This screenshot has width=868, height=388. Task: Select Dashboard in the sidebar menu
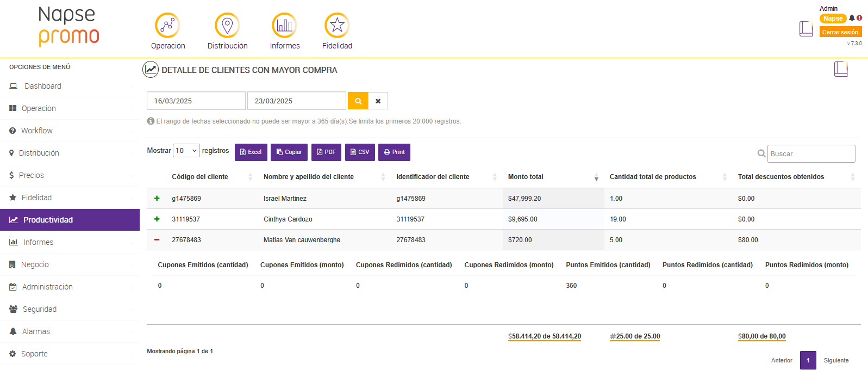pyautogui.click(x=43, y=86)
